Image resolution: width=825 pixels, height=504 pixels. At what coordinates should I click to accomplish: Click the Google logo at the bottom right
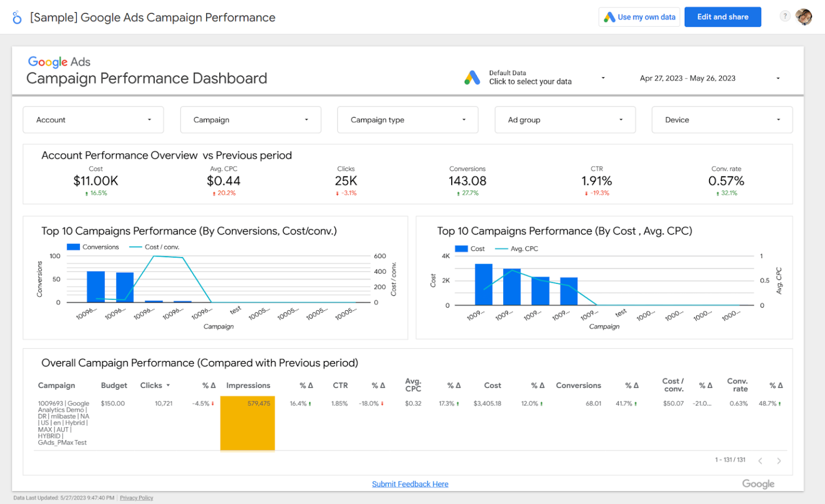tap(758, 484)
